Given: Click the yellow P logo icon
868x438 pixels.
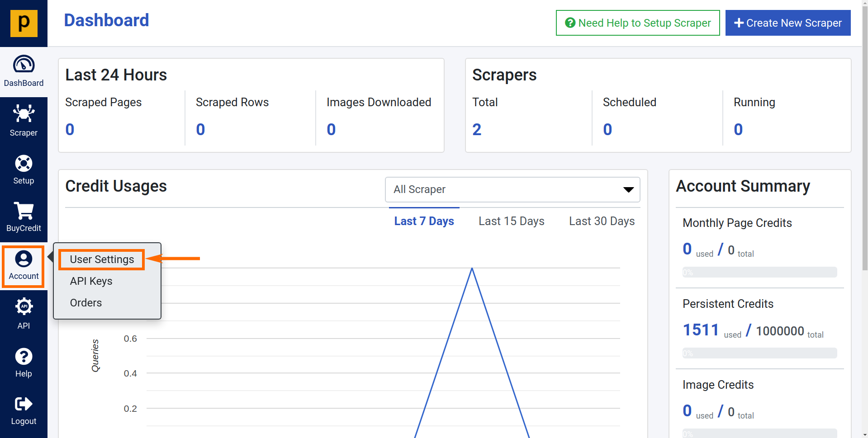Looking at the screenshot, I should pyautogui.click(x=24, y=23).
